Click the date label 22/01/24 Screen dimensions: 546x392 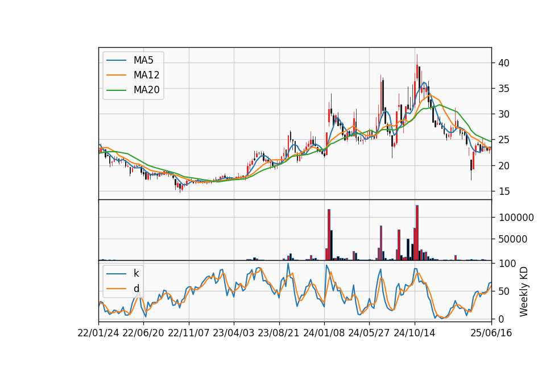(x=98, y=333)
